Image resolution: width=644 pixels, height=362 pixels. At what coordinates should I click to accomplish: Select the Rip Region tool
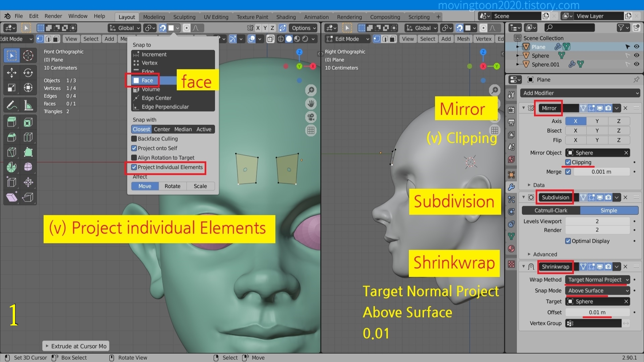tap(28, 197)
